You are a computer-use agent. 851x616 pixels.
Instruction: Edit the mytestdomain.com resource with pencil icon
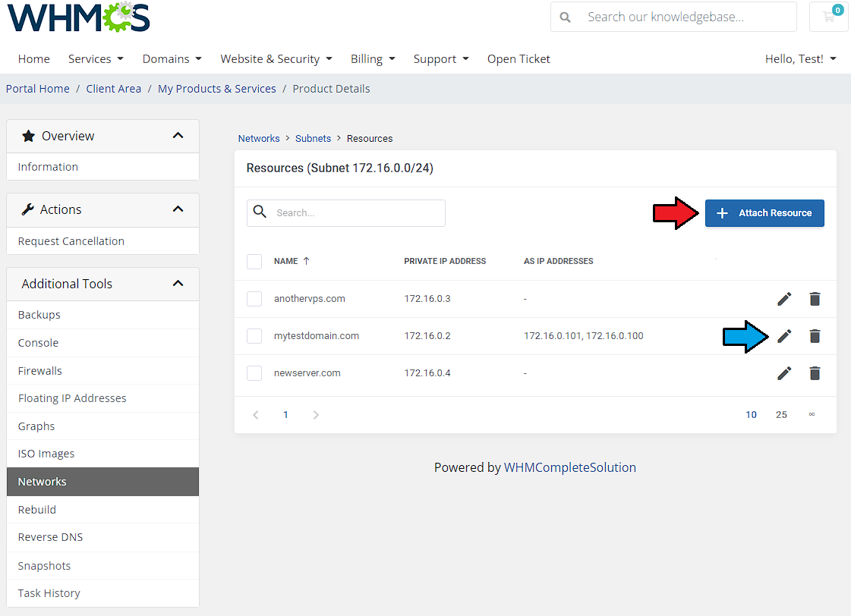pos(784,336)
